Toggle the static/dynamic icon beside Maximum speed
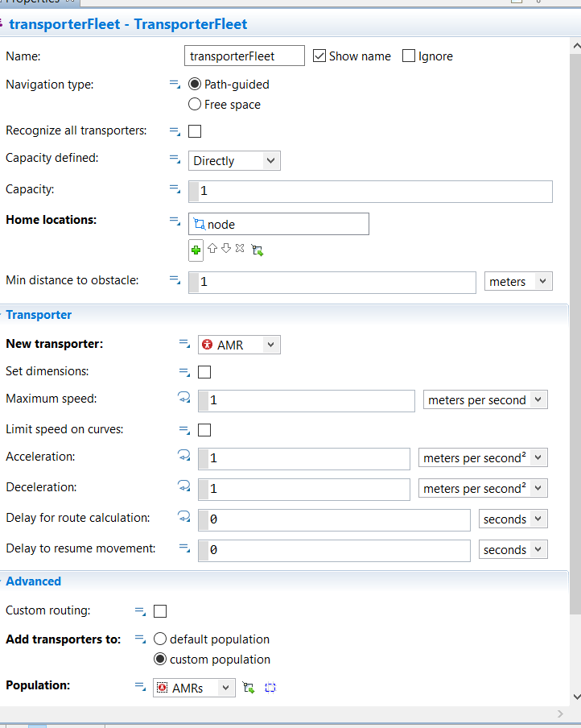Viewport: 581px width, 728px height. pyautogui.click(x=184, y=399)
